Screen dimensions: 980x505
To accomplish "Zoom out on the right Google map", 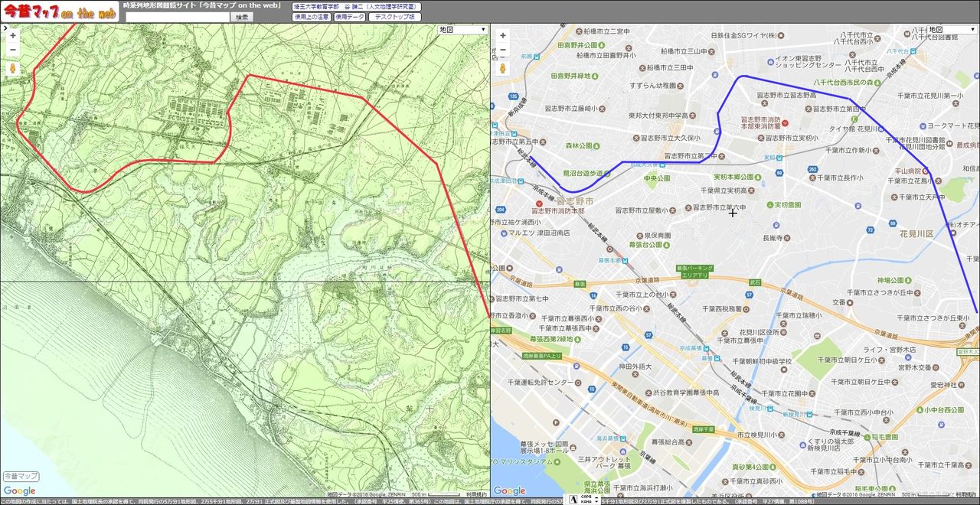I will [502, 50].
